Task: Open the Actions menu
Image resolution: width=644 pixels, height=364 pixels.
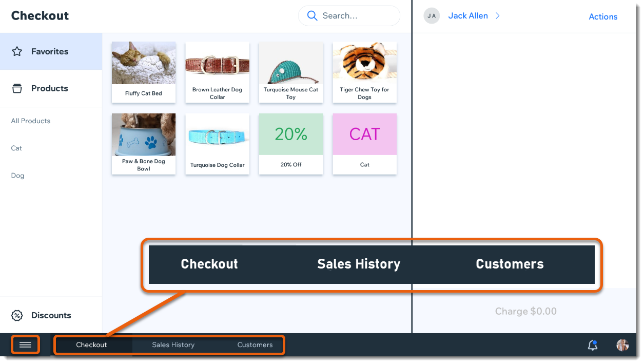Action: (603, 16)
